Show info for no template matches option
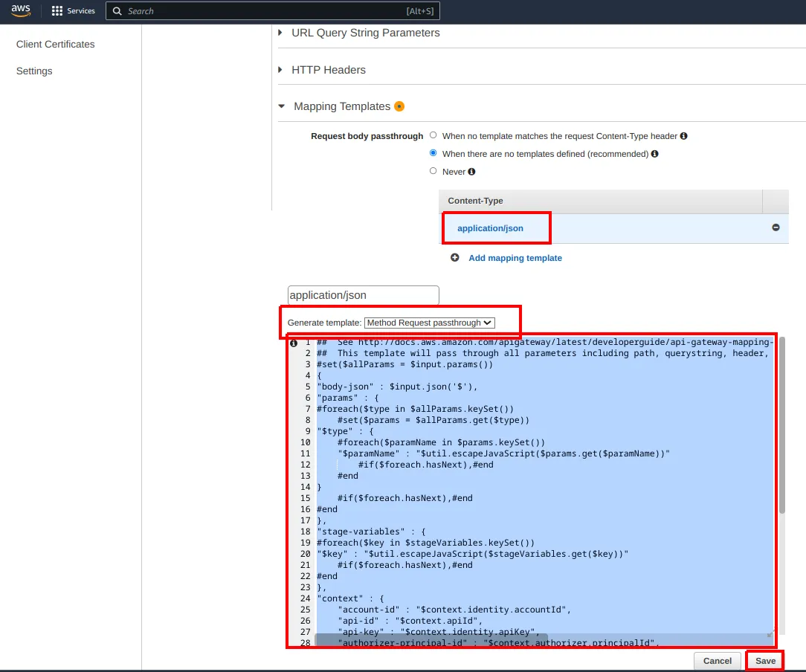 click(683, 136)
